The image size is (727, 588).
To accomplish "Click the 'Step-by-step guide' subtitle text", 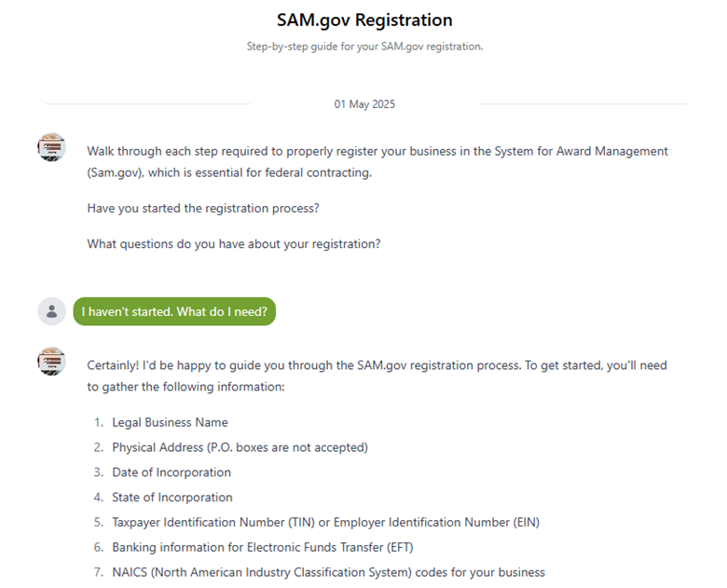I will (364, 47).
